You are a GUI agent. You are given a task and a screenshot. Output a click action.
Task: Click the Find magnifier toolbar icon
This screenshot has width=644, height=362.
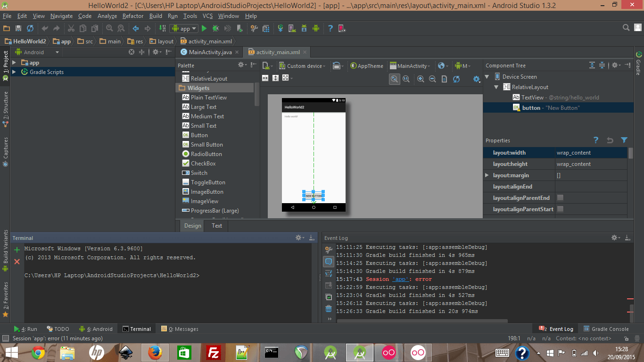point(109,29)
